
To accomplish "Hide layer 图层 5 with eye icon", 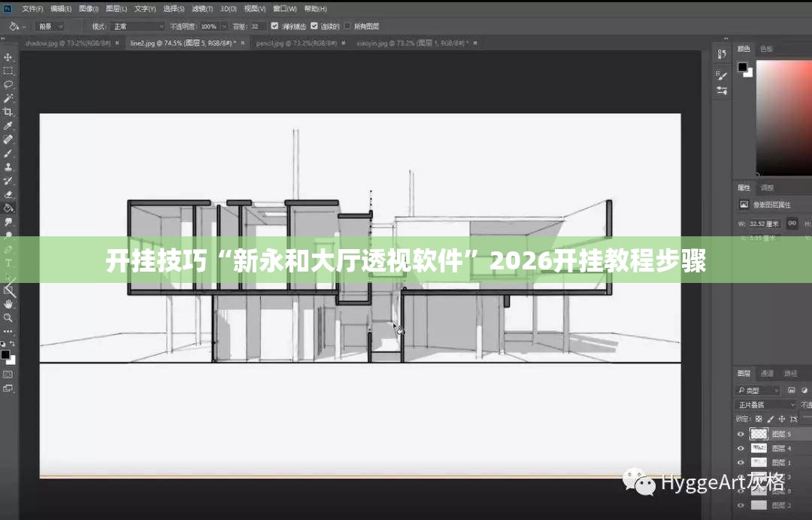I will [x=741, y=434].
